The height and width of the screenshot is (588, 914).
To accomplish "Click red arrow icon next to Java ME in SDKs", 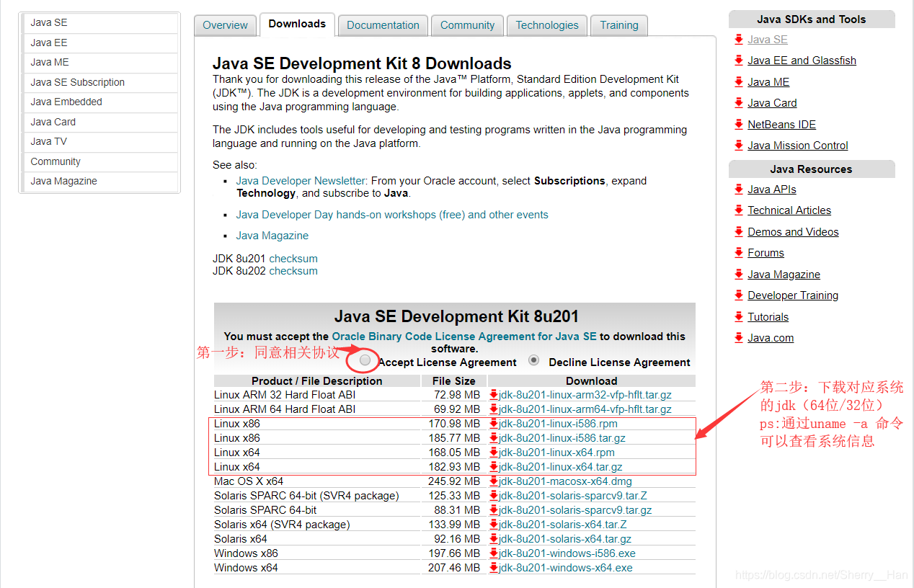I will pos(739,82).
